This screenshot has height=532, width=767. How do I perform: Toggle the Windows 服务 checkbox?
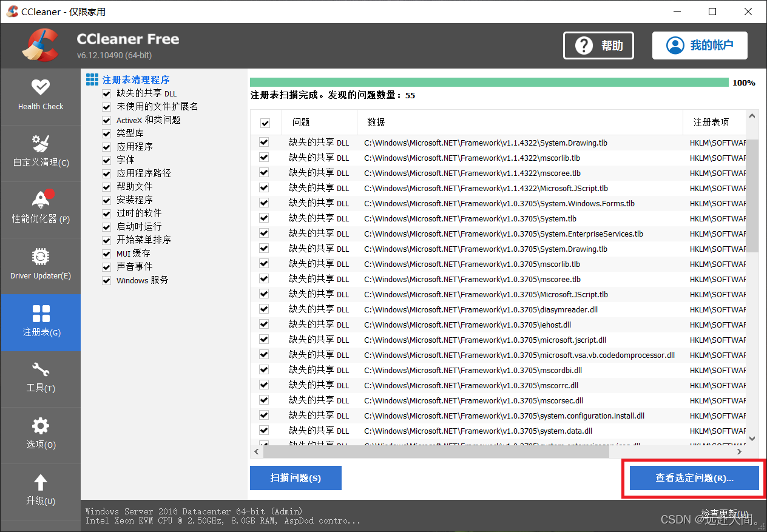[106, 280]
